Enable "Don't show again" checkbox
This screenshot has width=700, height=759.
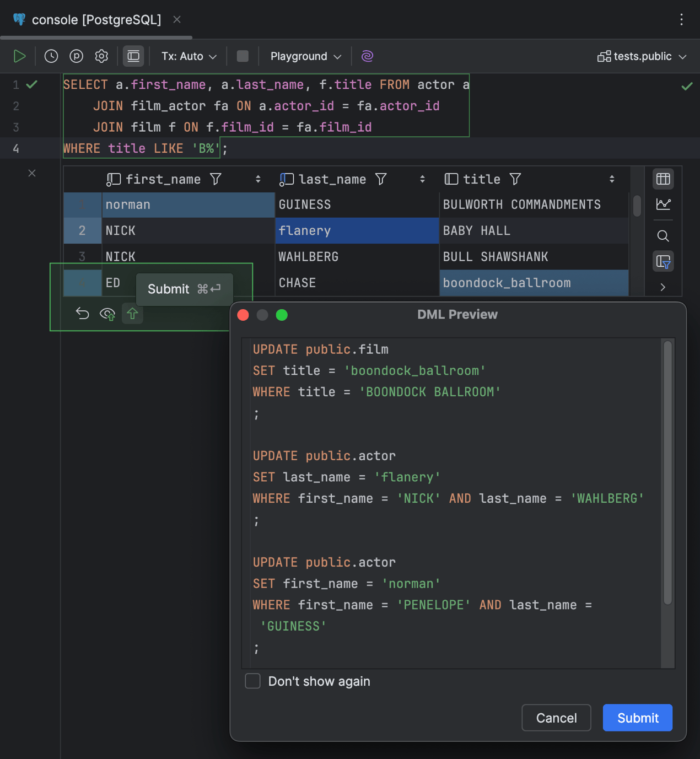tap(252, 681)
